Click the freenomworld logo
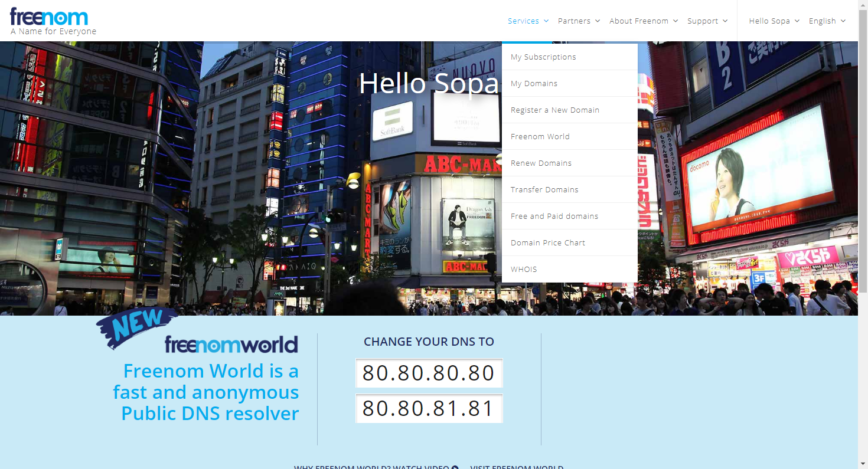 tap(231, 345)
